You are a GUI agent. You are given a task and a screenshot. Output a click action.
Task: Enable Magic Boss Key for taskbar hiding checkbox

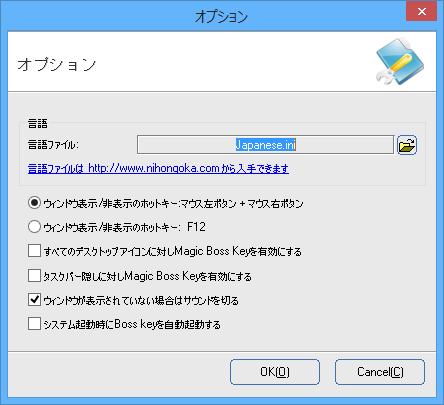coord(34,276)
